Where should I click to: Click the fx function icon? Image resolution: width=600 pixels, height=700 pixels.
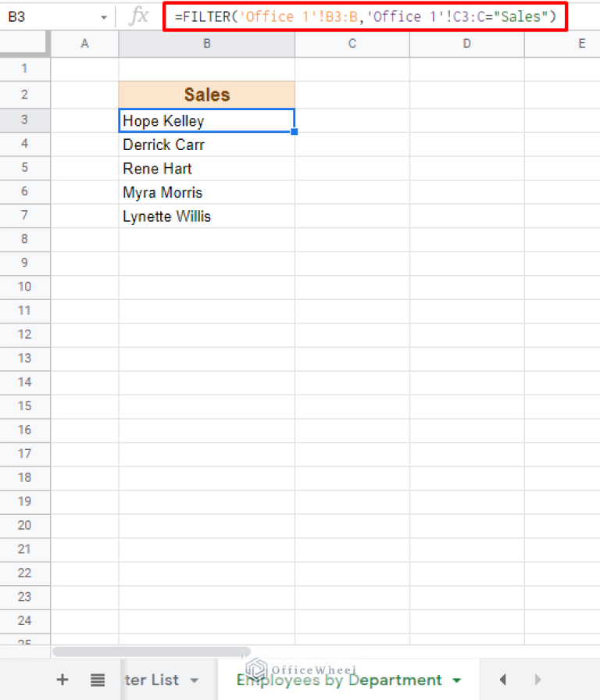(138, 16)
